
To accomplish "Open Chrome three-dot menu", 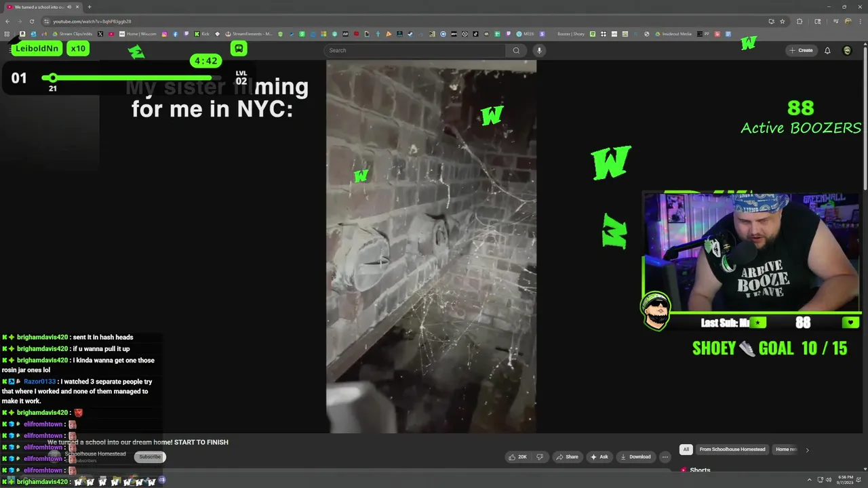I will [860, 21].
